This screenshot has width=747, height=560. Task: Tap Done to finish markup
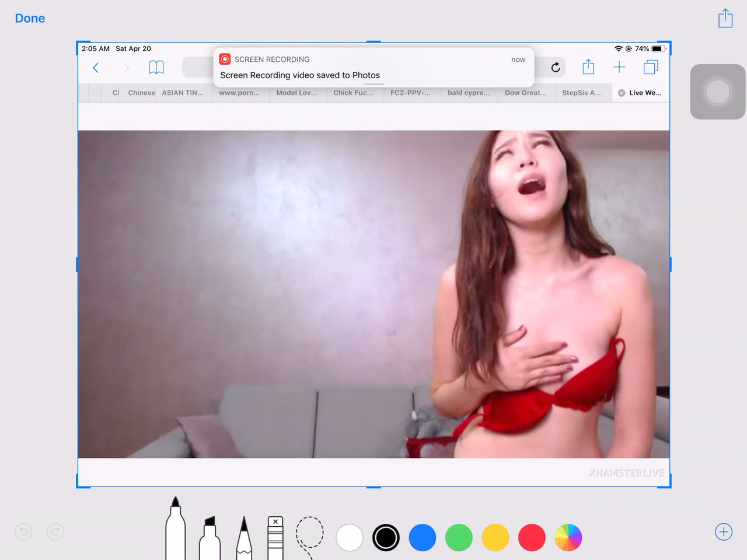point(30,19)
